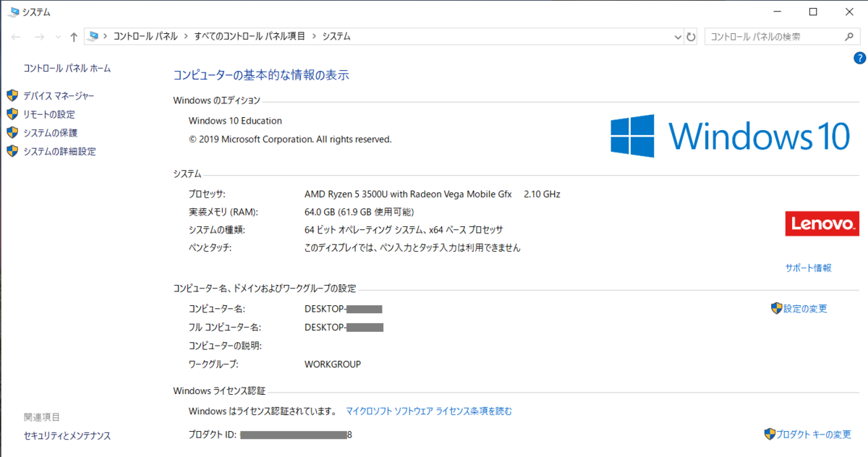Viewport: 868px width, 457px height.
Task: Click the 64 ビット オペレーティング システム text
Action: point(404,230)
